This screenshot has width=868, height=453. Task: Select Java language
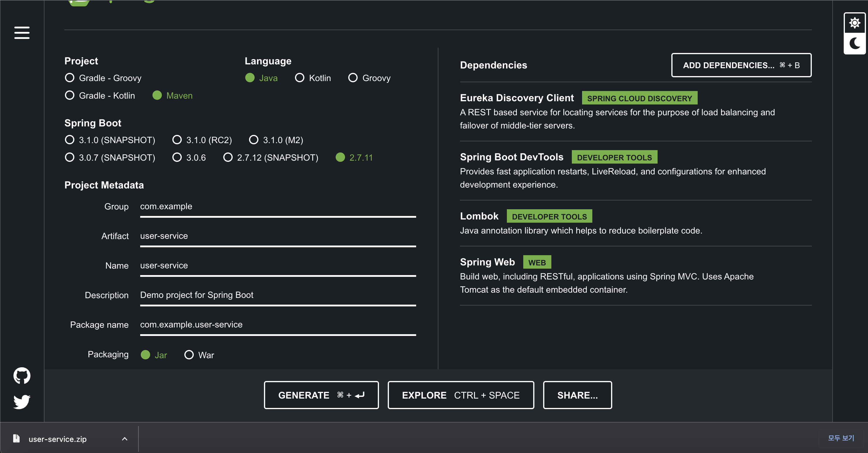point(261,78)
